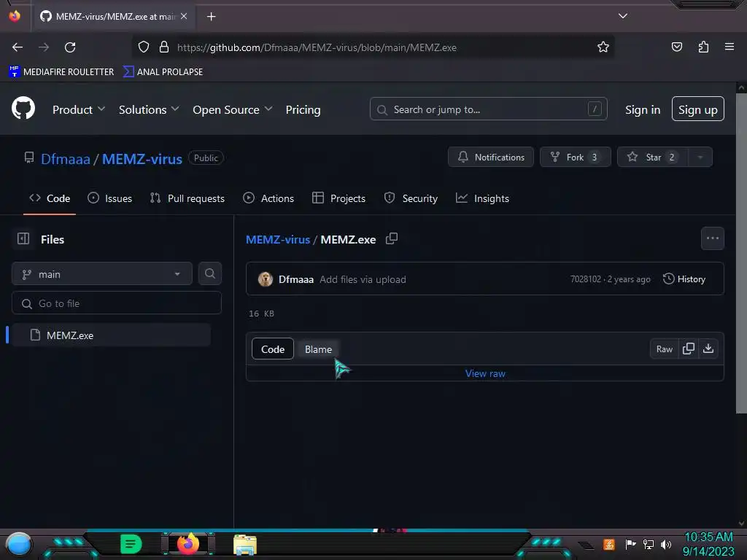Screen dimensions: 747x560
Task: Reload the current GitHub page
Action: pos(70,47)
